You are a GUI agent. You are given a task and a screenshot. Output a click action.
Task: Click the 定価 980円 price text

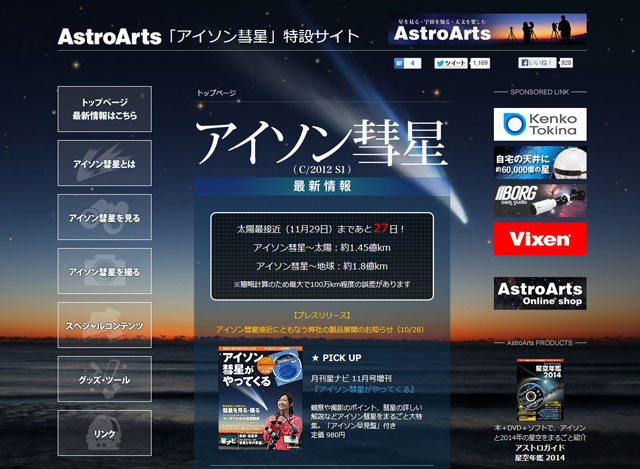pos(328,435)
